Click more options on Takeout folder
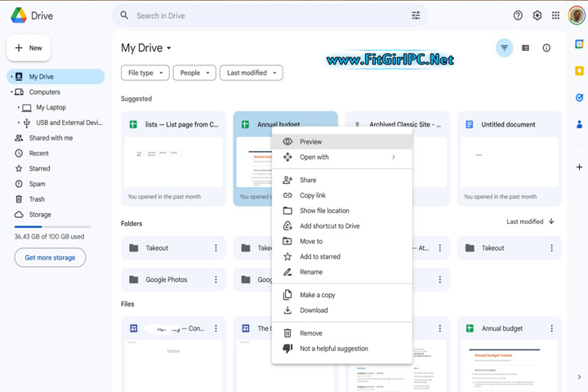Image resolution: width=588 pixels, height=392 pixels. pos(216,248)
